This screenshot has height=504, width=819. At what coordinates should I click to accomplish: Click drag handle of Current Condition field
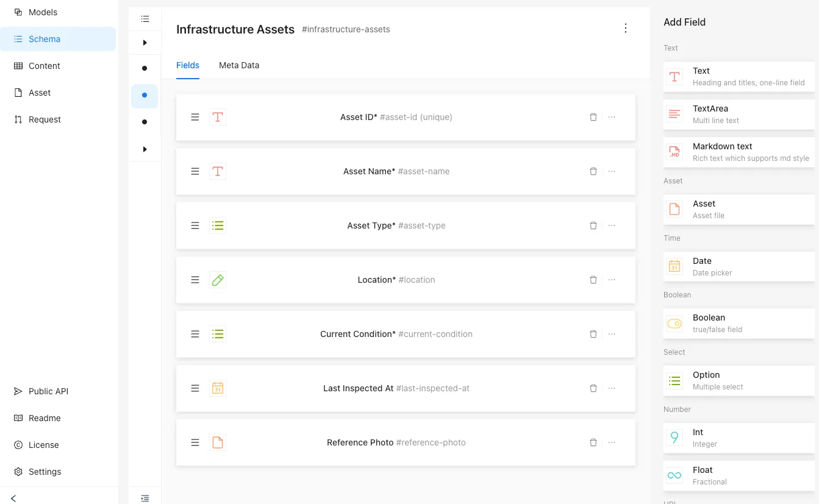(195, 334)
